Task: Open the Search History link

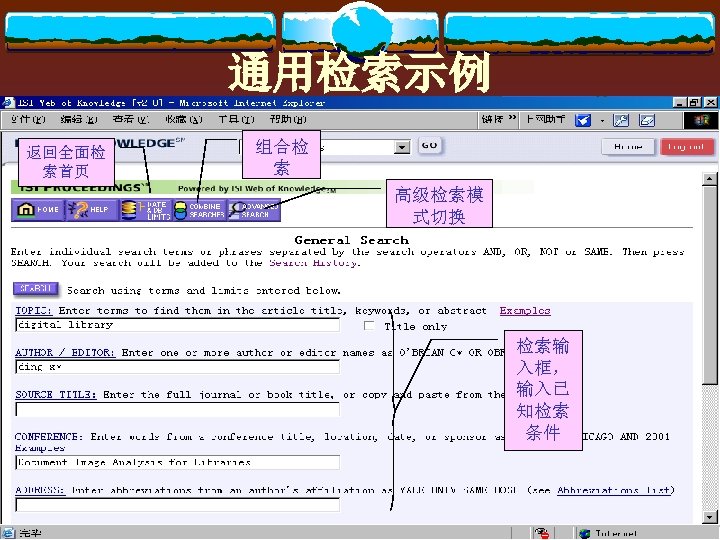Action: pyautogui.click(x=314, y=263)
